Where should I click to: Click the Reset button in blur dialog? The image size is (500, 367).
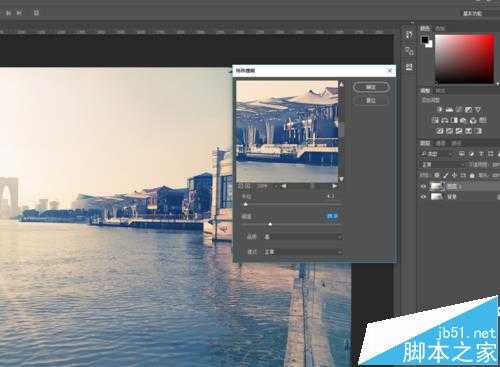[x=371, y=100]
